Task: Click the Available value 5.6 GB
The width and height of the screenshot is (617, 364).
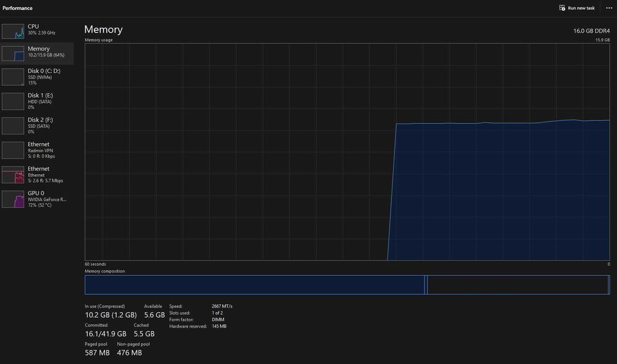Action: click(x=154, y=315)
